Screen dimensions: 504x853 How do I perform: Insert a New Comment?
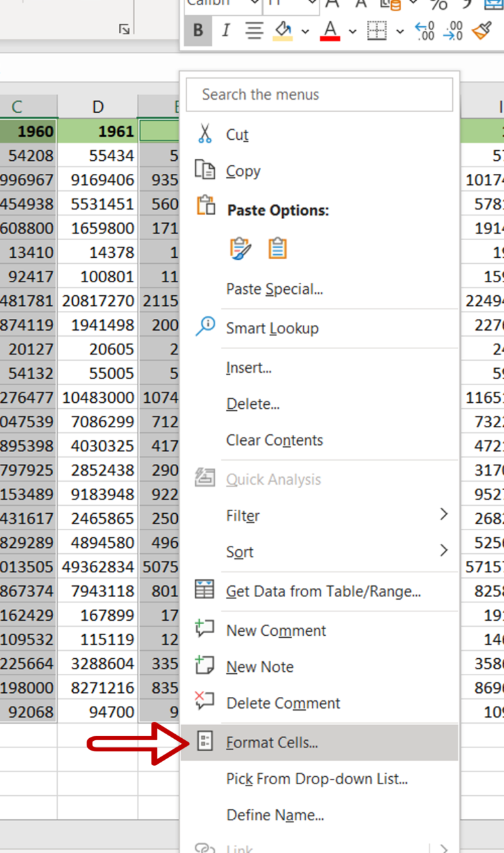coord(276,630)
